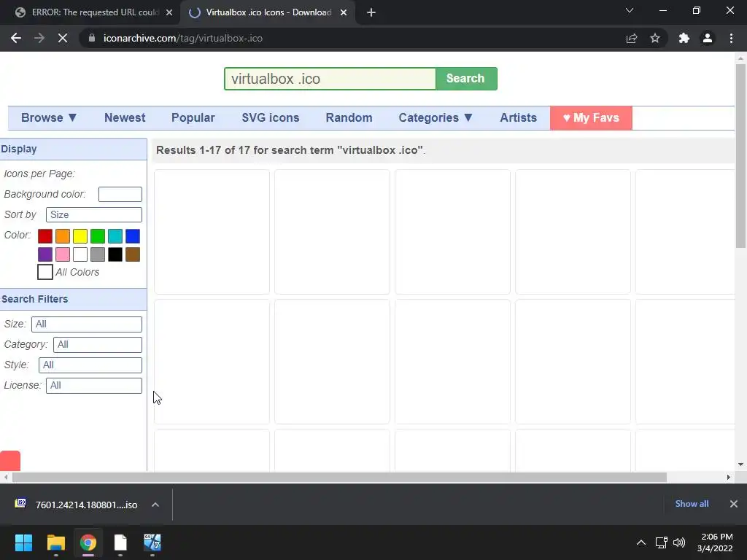Click the iconarchive.com address bar

click(x=352, y=38)
